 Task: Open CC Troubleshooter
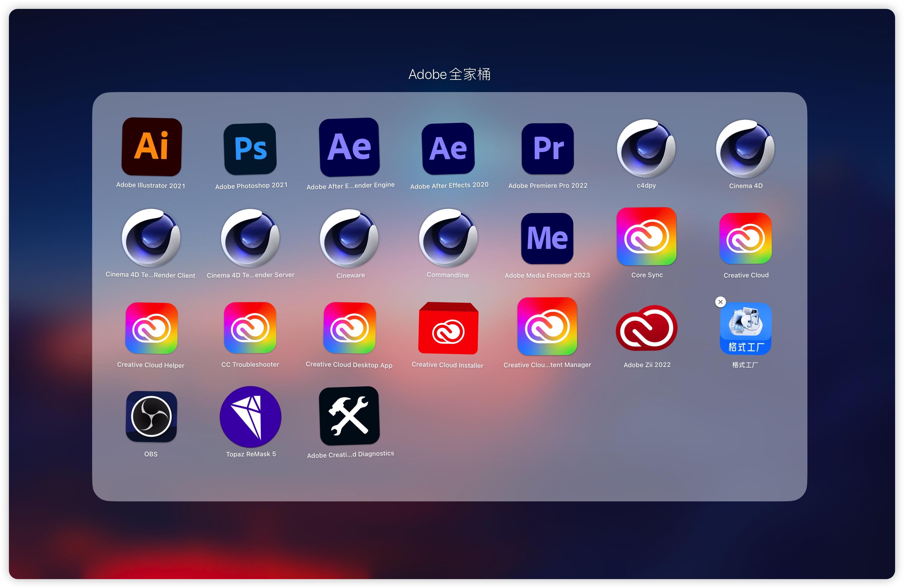tap(250, 328)
